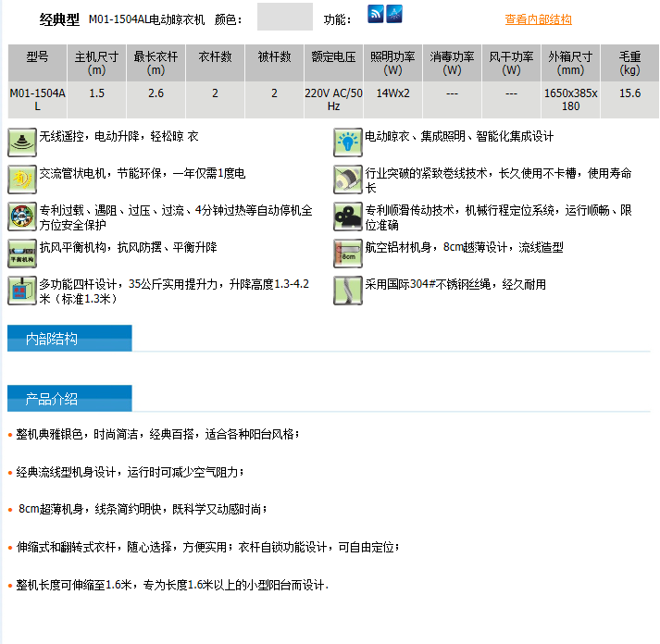660x644 pixels.
Task: Click the M01-1504AL model table cell
Action: [x=37, y=100]
